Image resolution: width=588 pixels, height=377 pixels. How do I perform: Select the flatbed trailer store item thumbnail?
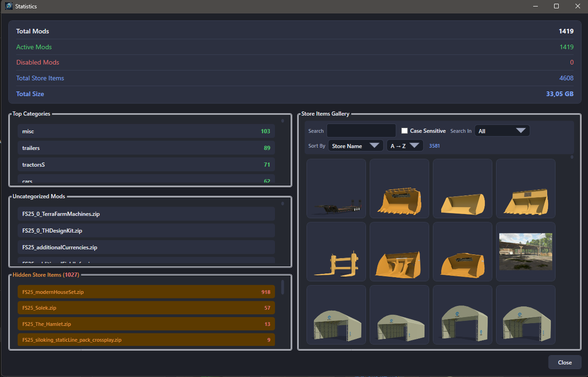336,188
